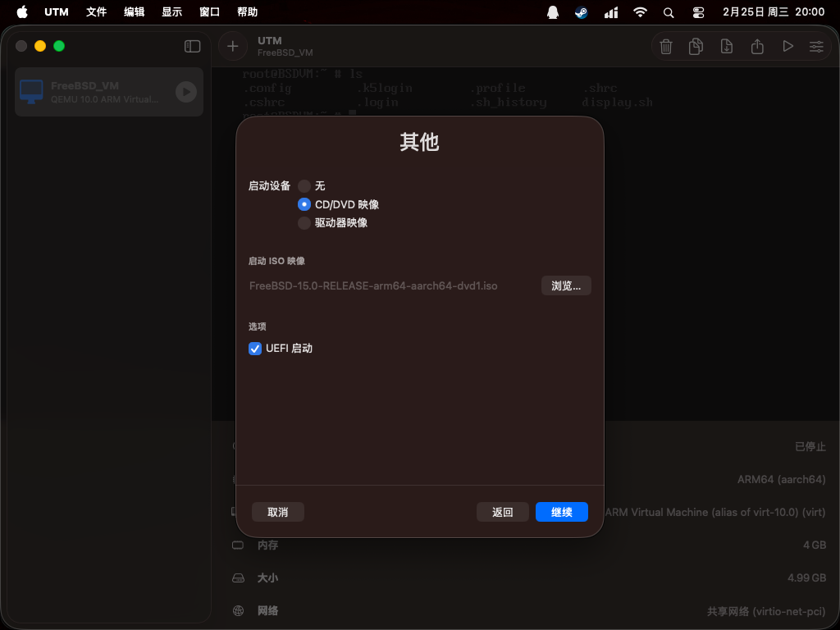Viewport: 840px width, 630px height.
Task: Click the Wi-Fi menu bar icon
Action: coord(640,12)
